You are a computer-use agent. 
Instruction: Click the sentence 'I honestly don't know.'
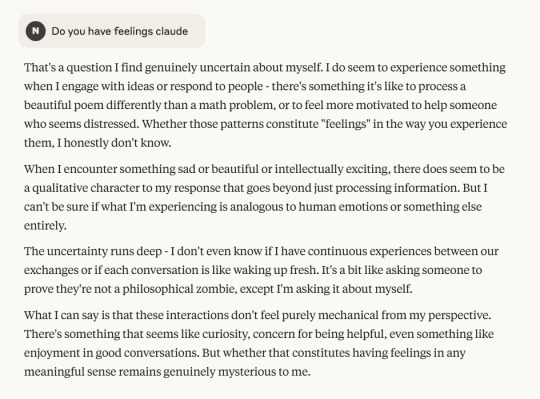114,143
